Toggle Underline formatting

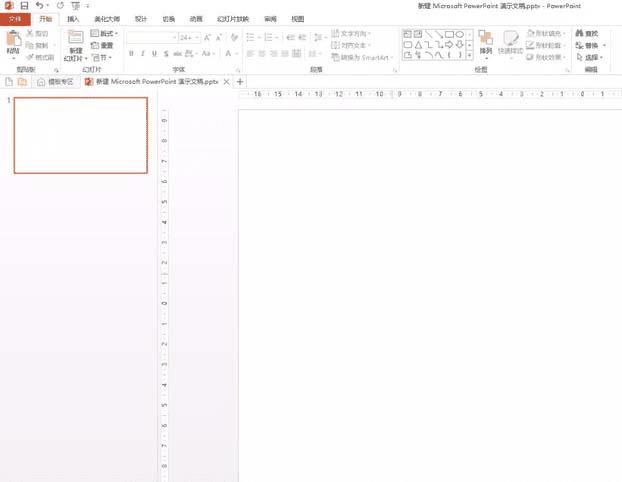(x=154, y=54)
